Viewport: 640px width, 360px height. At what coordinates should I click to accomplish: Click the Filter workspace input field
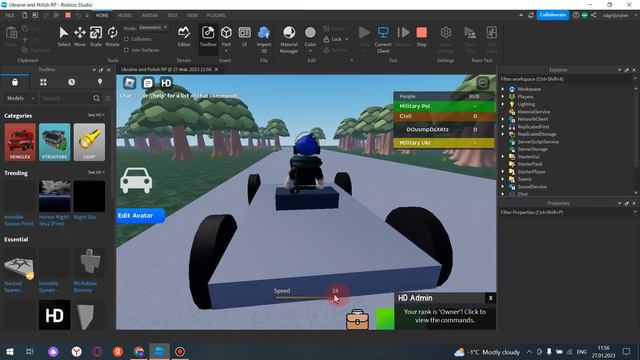pos(565,79)
